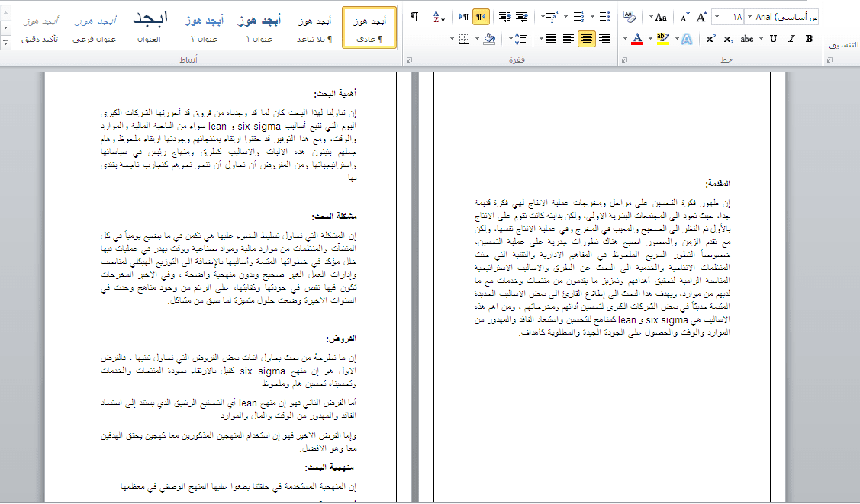Click the منهجية البحث: heading in document
This screenshot has width=860, height=504.
(x=330, y=467)
